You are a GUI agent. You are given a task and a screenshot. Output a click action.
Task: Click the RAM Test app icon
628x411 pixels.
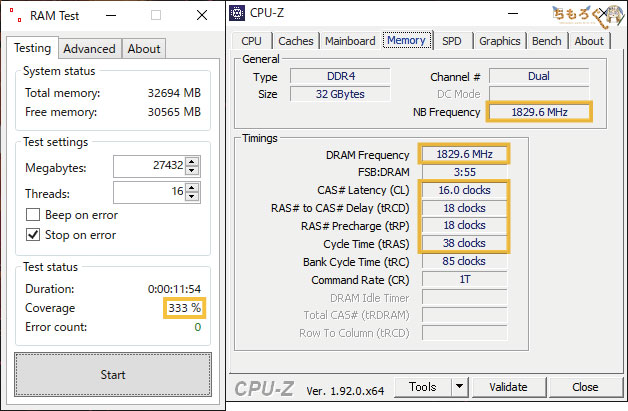[16, 15]
